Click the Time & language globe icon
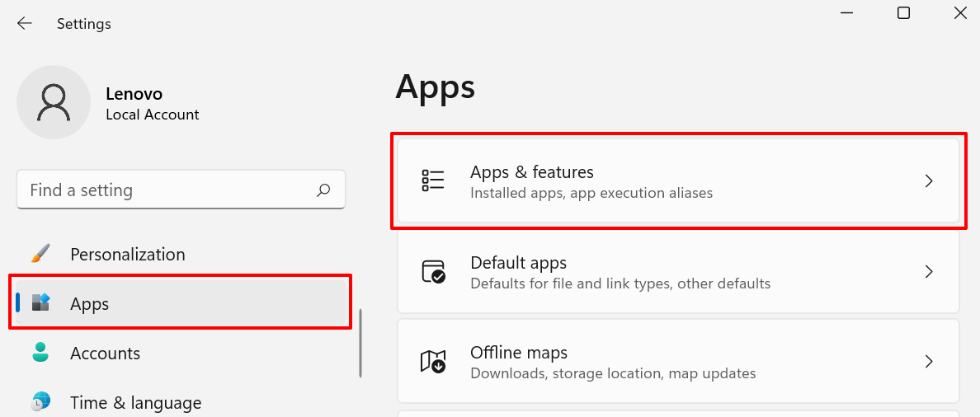 coord(40,402)
